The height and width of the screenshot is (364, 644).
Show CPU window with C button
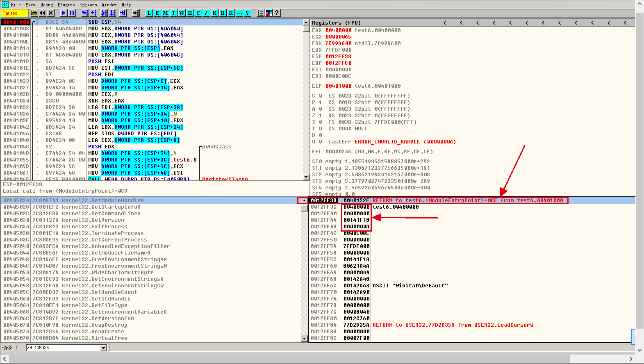[x=198, y=13]
